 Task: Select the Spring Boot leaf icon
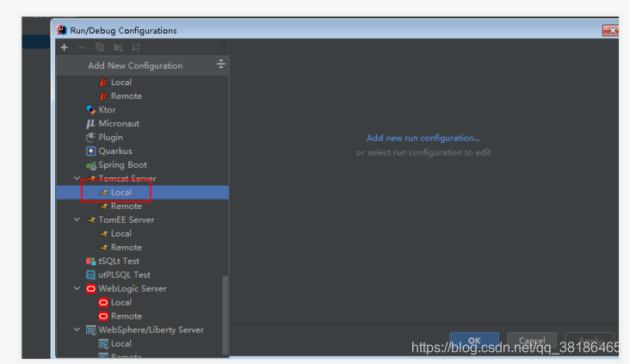tap(91, 165)
